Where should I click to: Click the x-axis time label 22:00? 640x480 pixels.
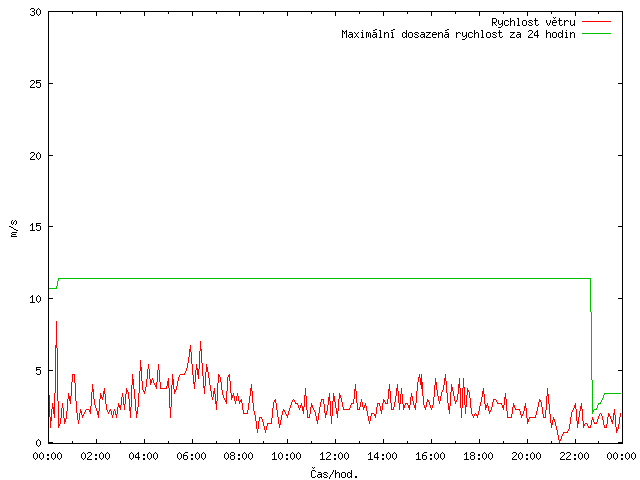pos(574,456)
